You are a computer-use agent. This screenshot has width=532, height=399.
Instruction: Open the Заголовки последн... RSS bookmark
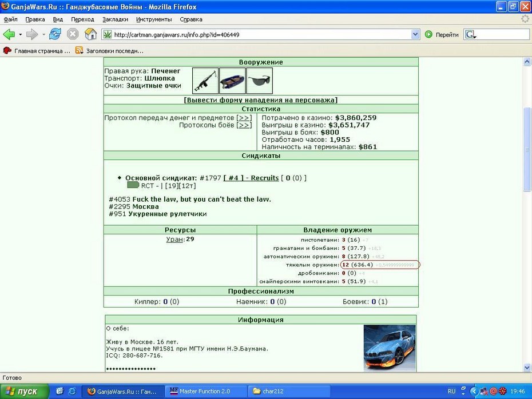click(109, 51)
